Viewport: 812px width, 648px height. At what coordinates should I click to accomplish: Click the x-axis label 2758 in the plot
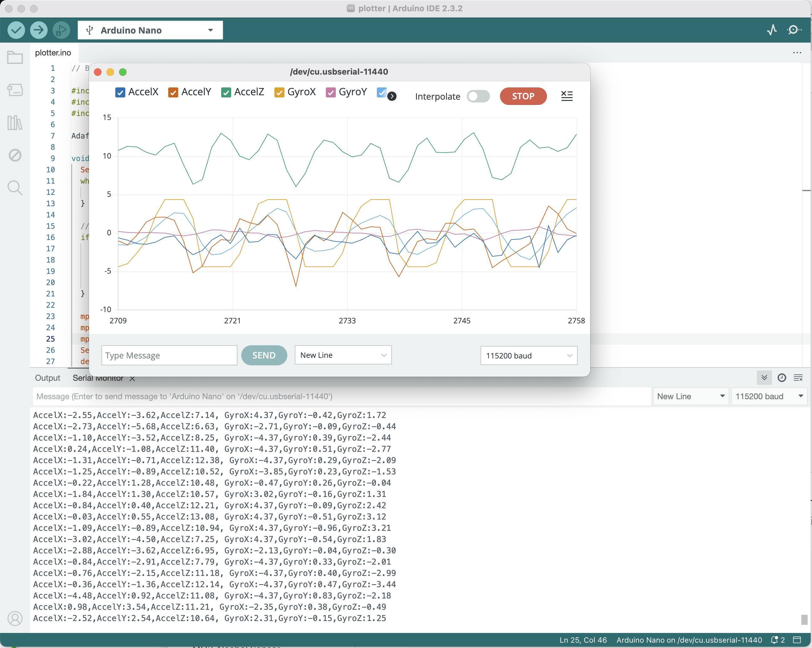576,321
